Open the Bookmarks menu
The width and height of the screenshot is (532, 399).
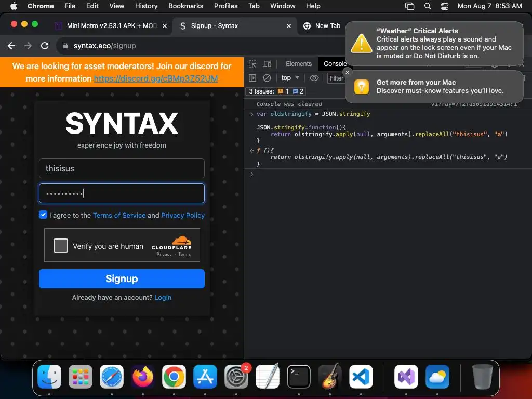click(185, 6)
